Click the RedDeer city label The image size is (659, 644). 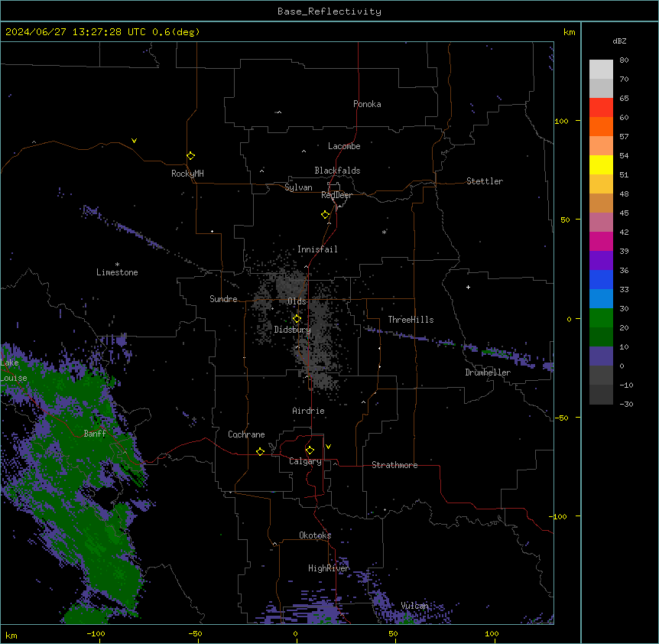(336, 195)
